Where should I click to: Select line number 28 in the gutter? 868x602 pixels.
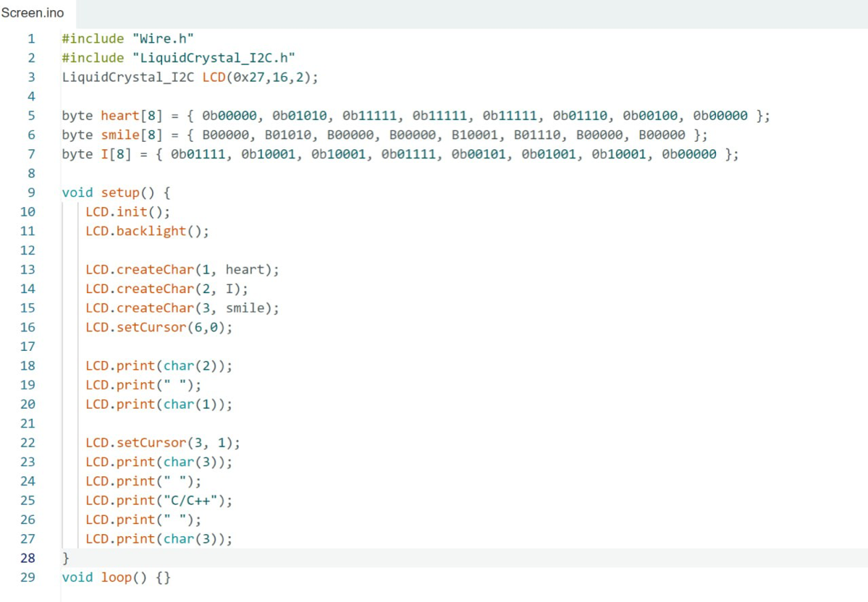(28, 558)
